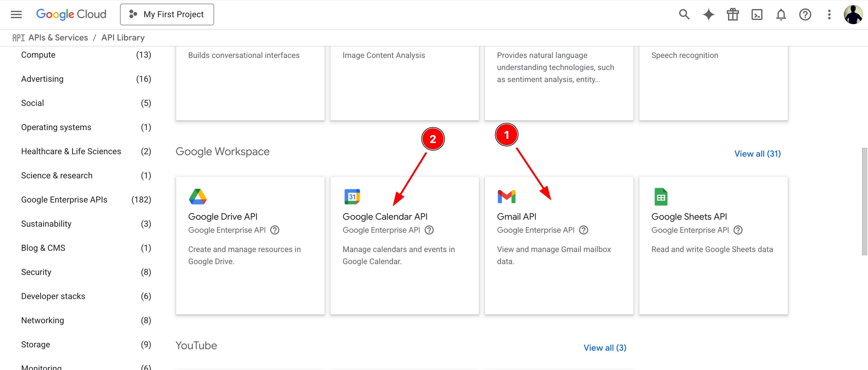Click the API Library breadcrumb

coord(123,38)
